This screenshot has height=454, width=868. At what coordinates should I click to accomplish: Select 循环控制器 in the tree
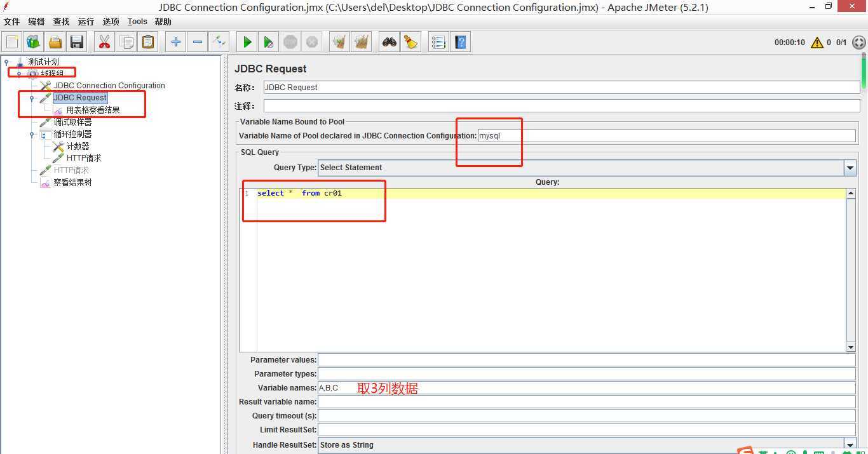pyautogui.click(x=72, y=134)
